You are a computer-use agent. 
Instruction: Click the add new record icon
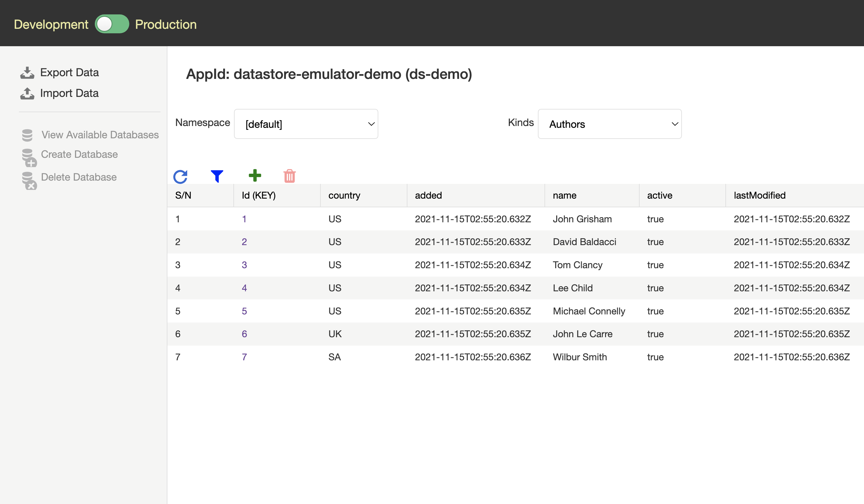click(x=255, y=175)
